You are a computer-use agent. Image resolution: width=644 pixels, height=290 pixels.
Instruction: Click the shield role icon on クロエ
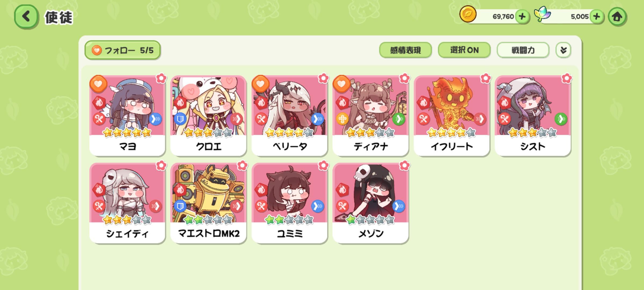coord(180,119)
